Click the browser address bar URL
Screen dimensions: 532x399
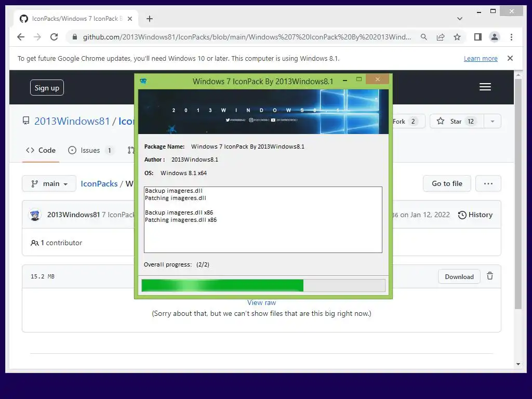point(247,37)
